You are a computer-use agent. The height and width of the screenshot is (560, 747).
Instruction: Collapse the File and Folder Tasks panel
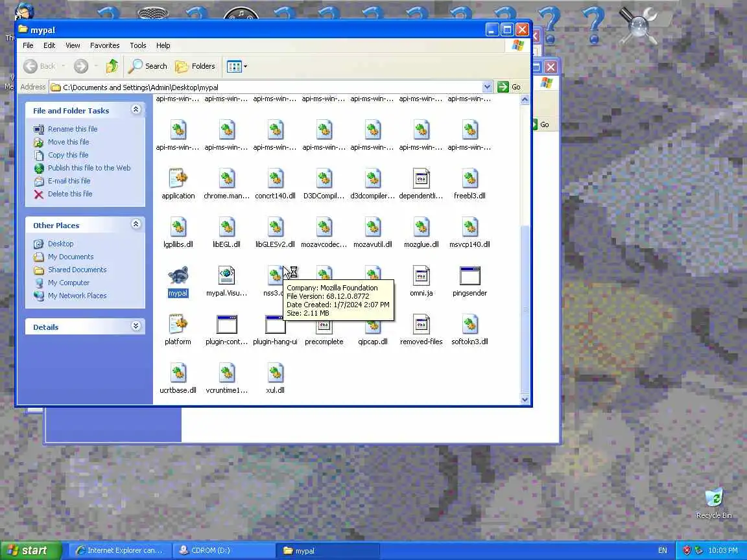136,110
